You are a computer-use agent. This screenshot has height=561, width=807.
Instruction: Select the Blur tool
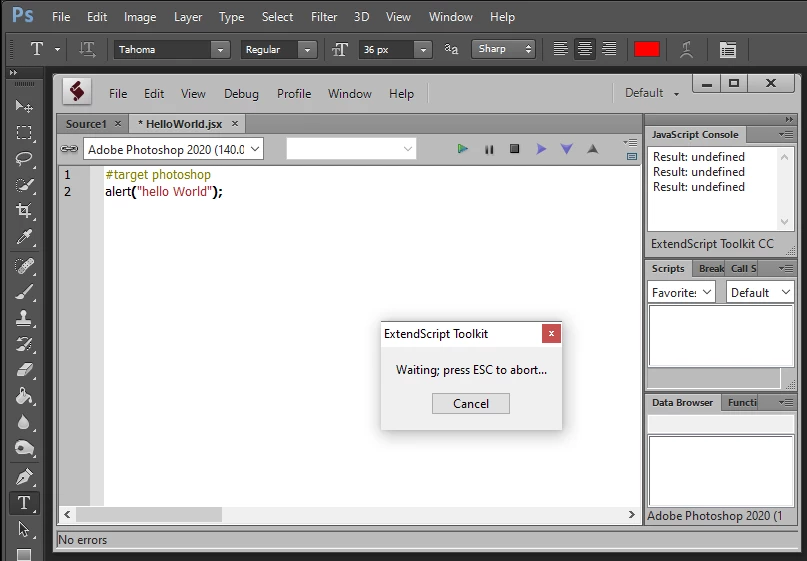pos(24,423)
